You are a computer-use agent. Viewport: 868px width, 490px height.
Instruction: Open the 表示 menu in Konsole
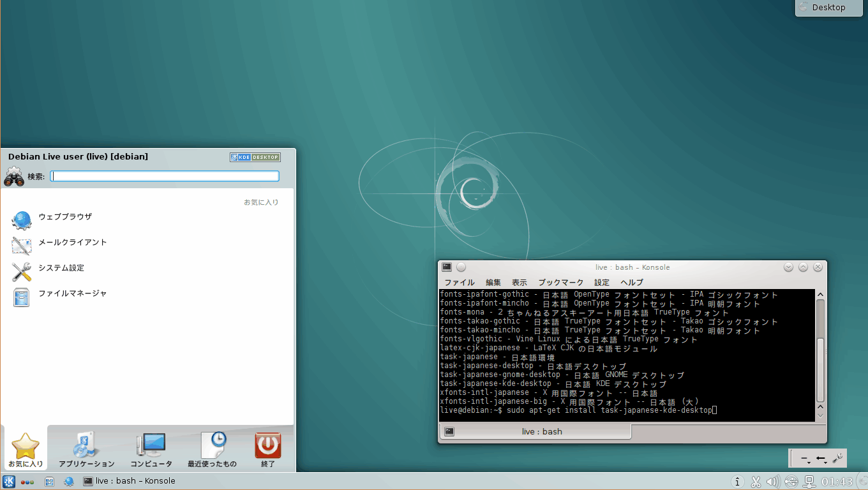(520, 282)
